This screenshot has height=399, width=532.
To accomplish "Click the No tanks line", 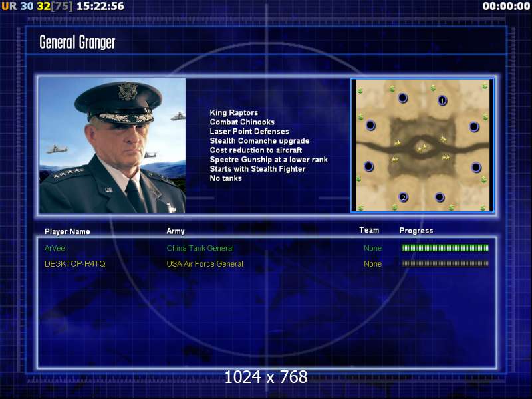I will 225,178.
